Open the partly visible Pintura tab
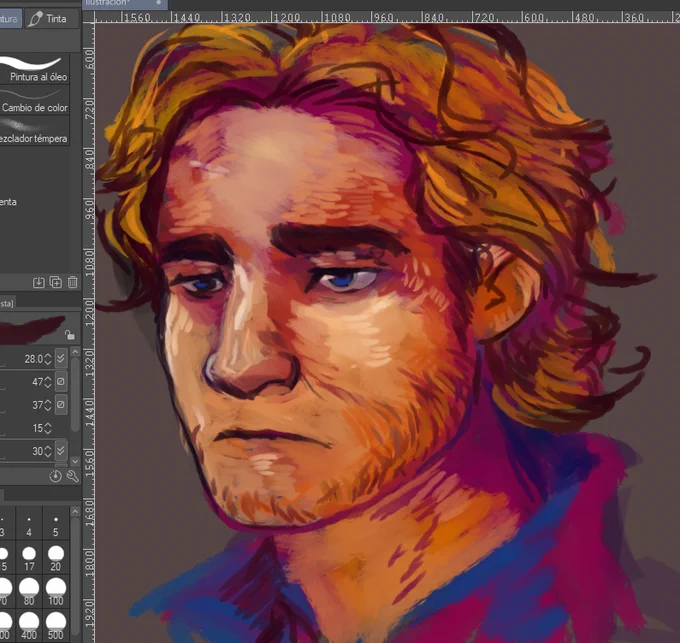Image resolution: width=680 pixels, height=643 pixels. point(10,19)
